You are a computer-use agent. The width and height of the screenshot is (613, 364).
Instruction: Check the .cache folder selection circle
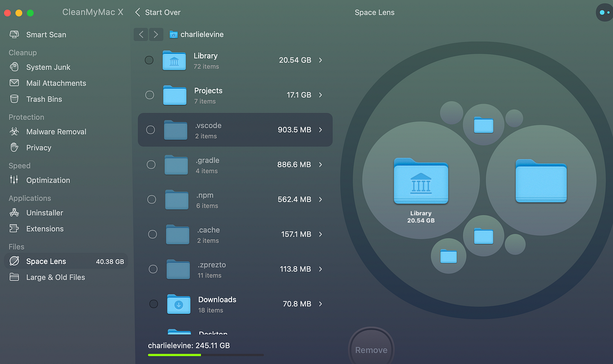coord(153,234)
